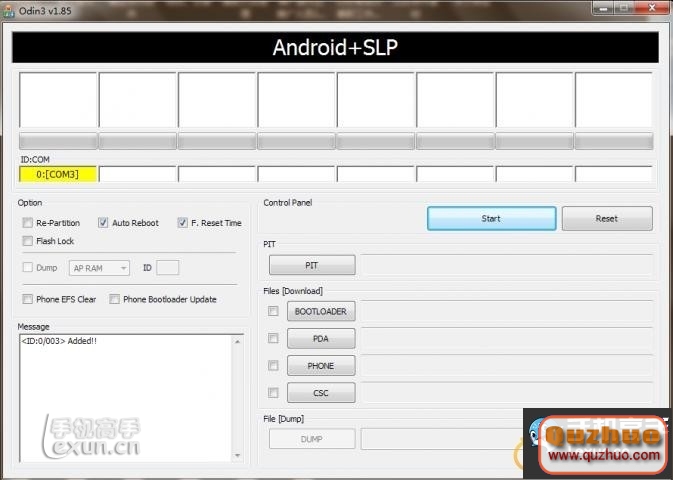
Task: Click the Odin3 app icon in title bar
Action: pos(8,11)
